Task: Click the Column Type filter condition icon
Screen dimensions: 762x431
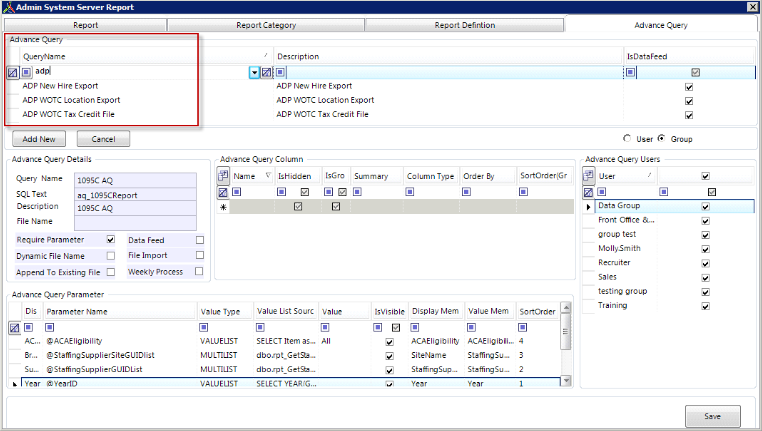Action: [x=410, y=192]
